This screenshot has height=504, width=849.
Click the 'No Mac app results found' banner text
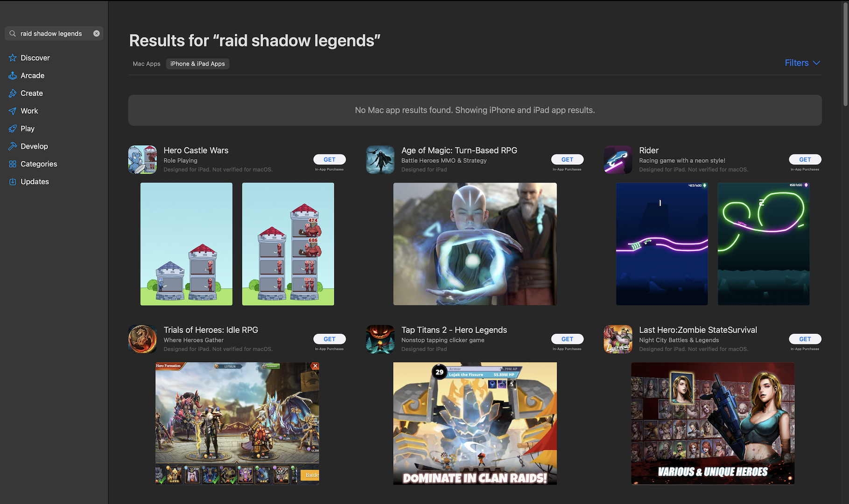pos(475,110)
